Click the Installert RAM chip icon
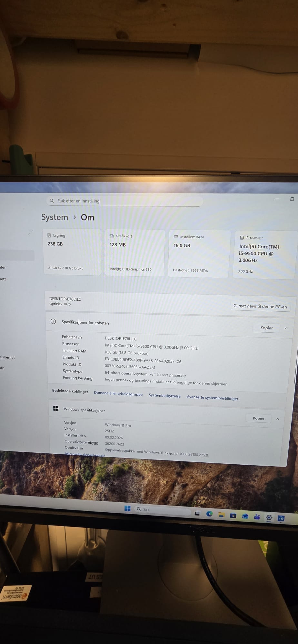 [x=176, y=237]
